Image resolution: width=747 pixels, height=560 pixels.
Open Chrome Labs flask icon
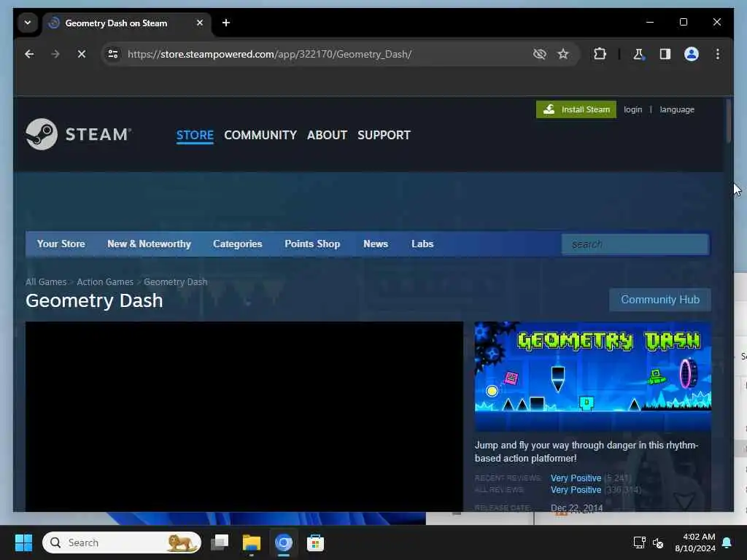(638, 54)
